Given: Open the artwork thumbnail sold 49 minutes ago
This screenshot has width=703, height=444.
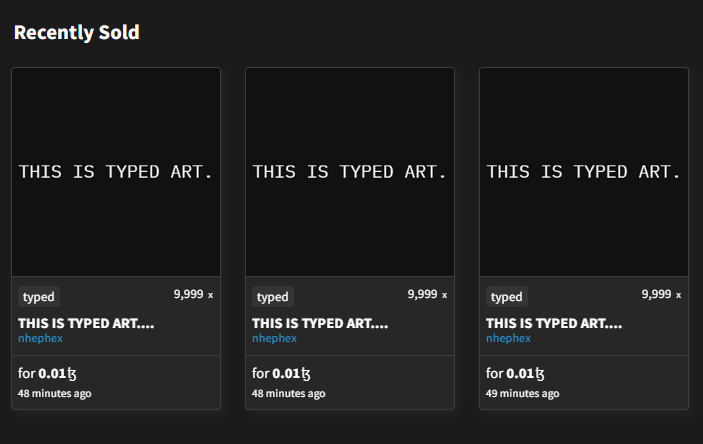Looking at the screenshot, I should tap(584, 172).
